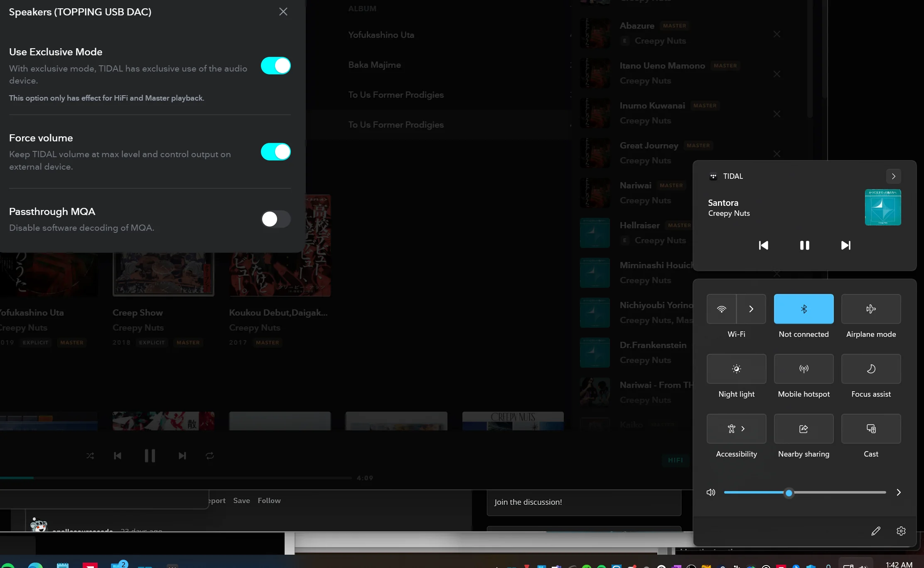Image resolution: width=924 pixels, height=568 pixels.
Task: Open Cast quick setting
Action: (871, 429)
